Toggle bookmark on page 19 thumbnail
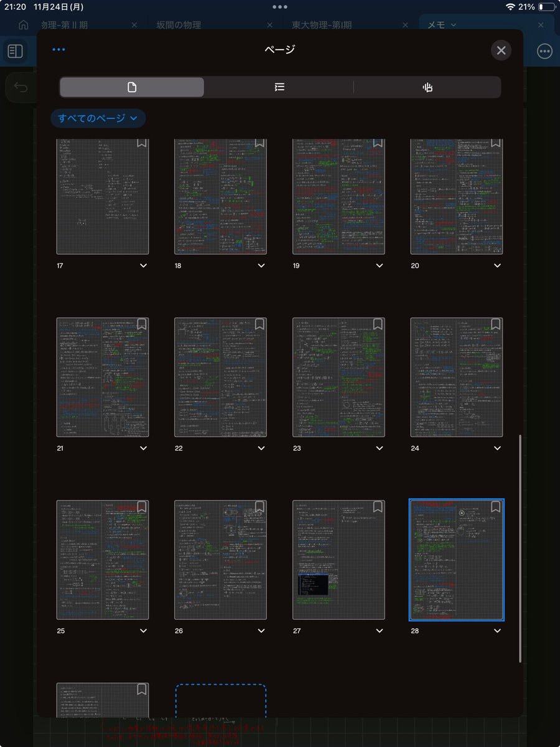 coord(378,143)
